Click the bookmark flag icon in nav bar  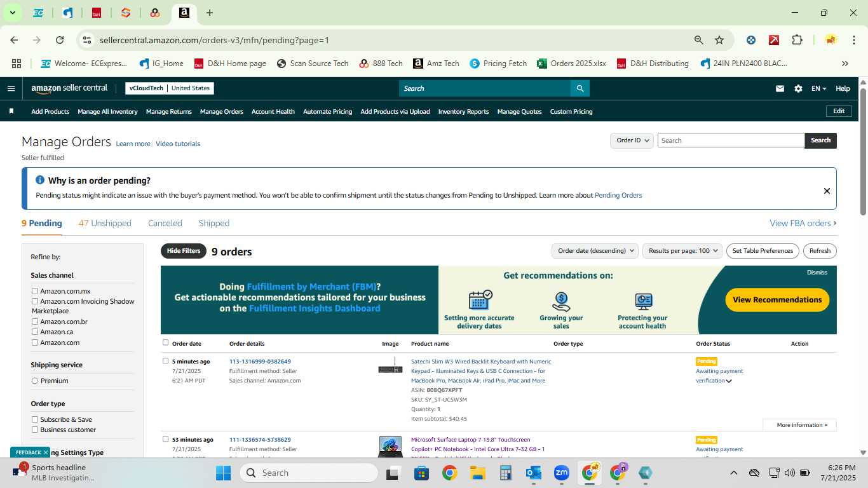coord(11,111)
